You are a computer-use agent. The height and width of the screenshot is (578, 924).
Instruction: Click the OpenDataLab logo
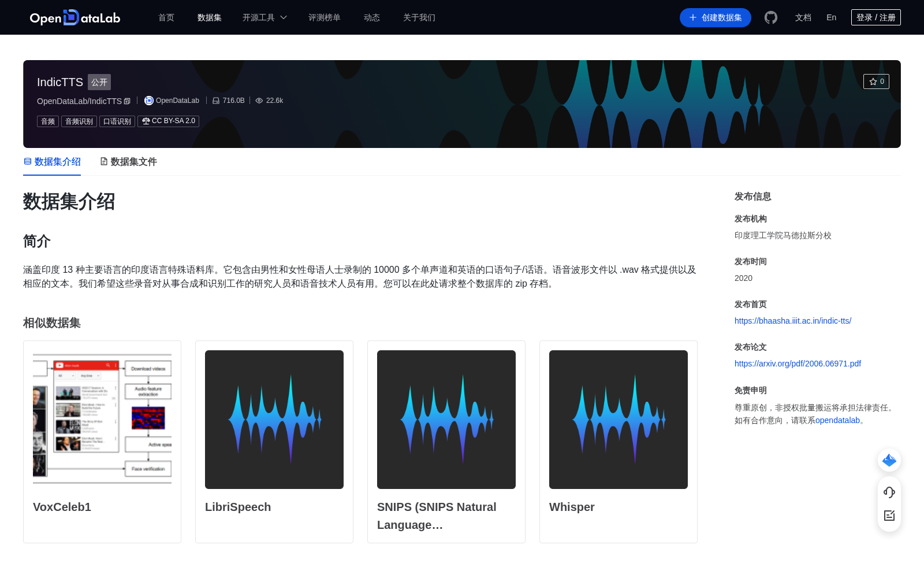coord(75,17)
